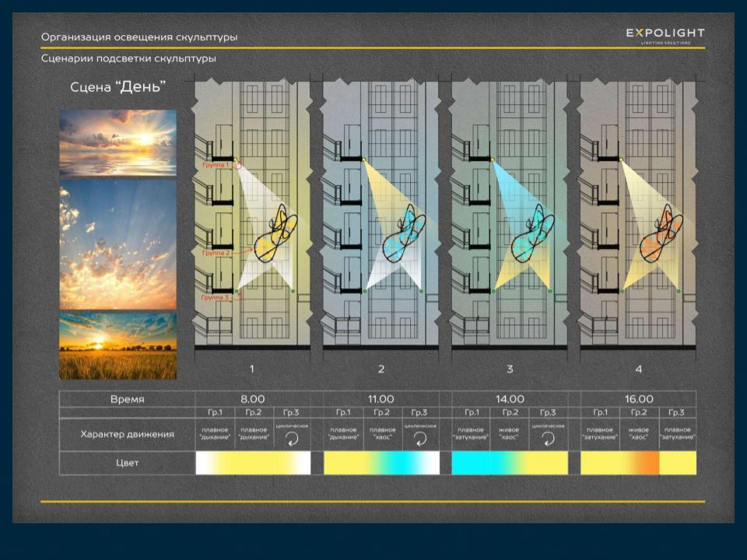Screen dimensions: 747x560
Task: Select the 16.00 time column header
Action: (638, 399)
